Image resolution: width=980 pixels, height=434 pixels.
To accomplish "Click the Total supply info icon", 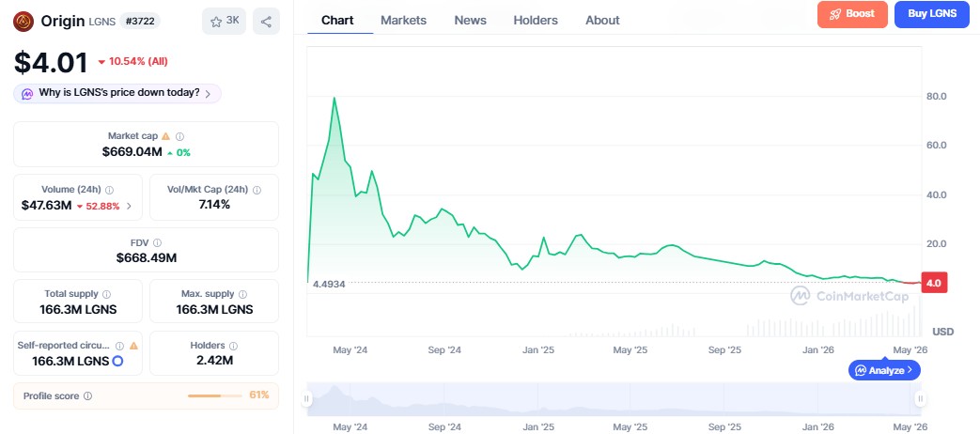I will click(107, 294).
